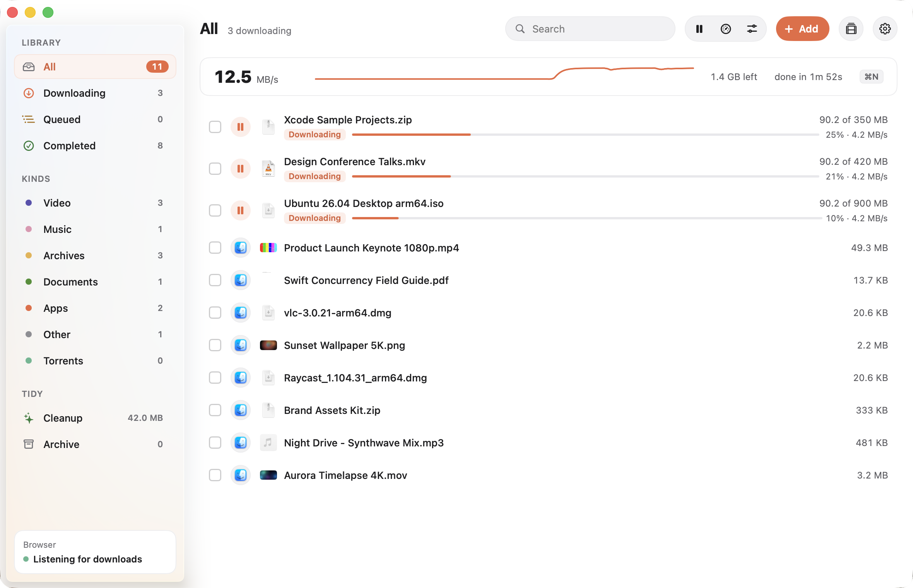Image resolution: width=913 pixels, height=588 pixels.
Task: Open the Completed library section
Action: coord(95,146)
